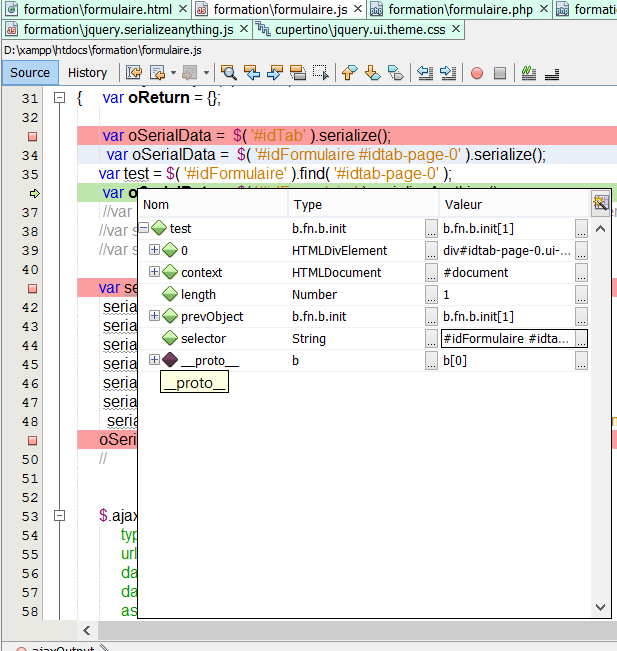Open value editor button for test row

[x=581, y=228]
